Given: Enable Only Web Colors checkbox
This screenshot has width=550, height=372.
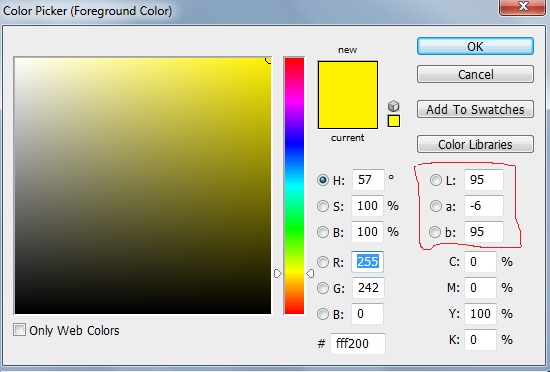Looking at the screenshot, I should click(x=19, y=330).
